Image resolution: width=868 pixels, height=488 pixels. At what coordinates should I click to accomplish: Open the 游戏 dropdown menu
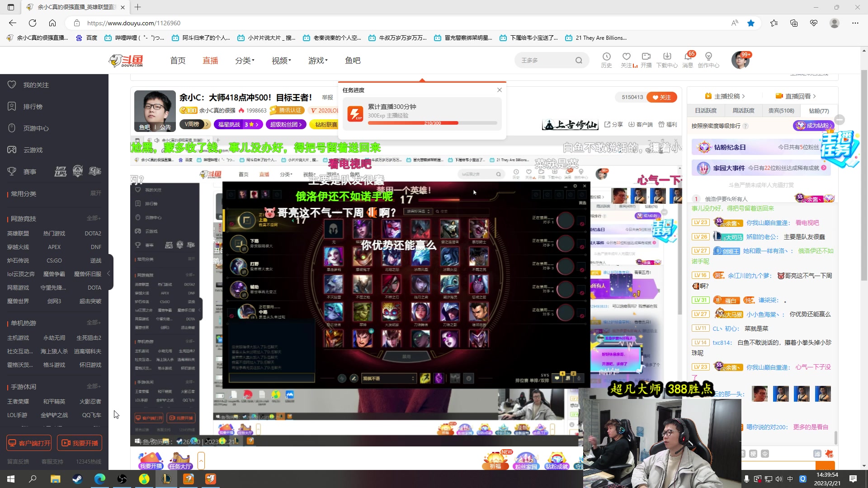[318, 60]
